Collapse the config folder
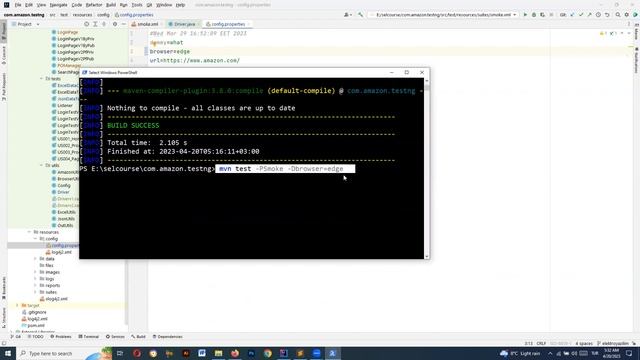The image size is (640, 360). pos(36,238)
